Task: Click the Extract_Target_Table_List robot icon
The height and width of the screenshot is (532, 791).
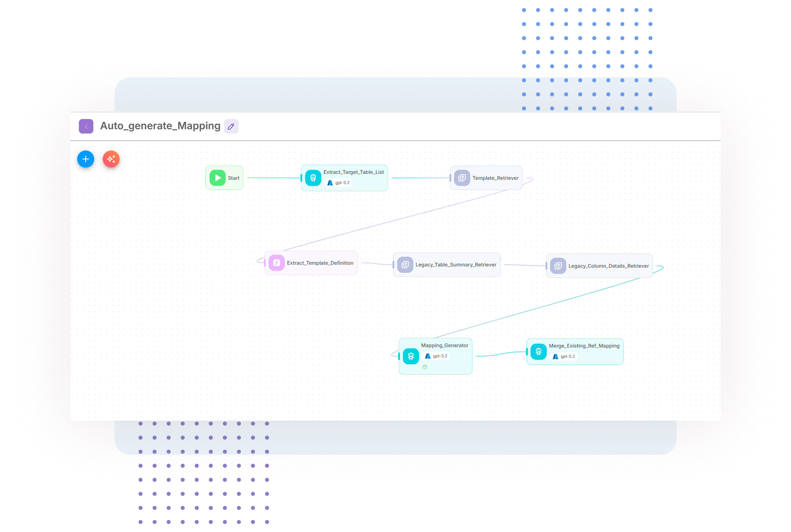Action: click(313, 178)
